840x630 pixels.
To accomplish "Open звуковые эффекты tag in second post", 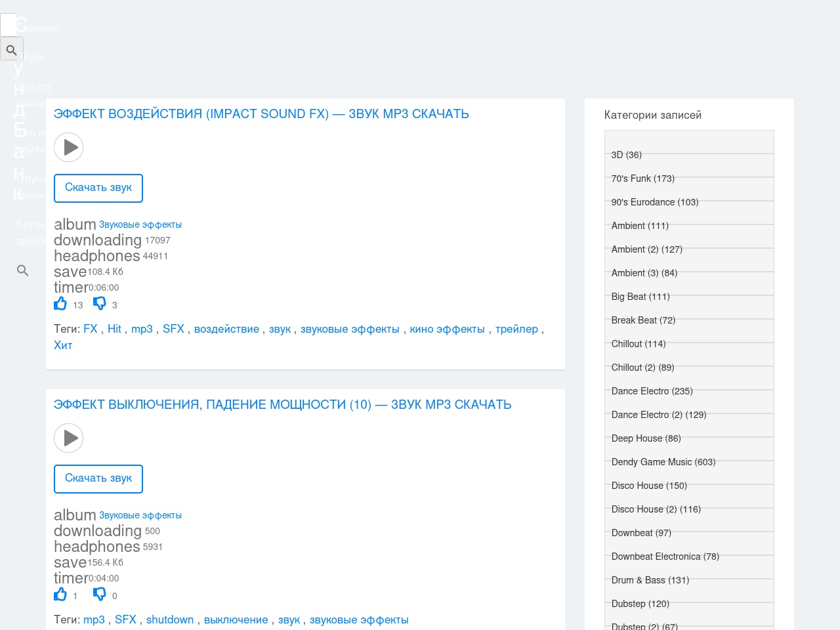I will click(x=359, y=619).
